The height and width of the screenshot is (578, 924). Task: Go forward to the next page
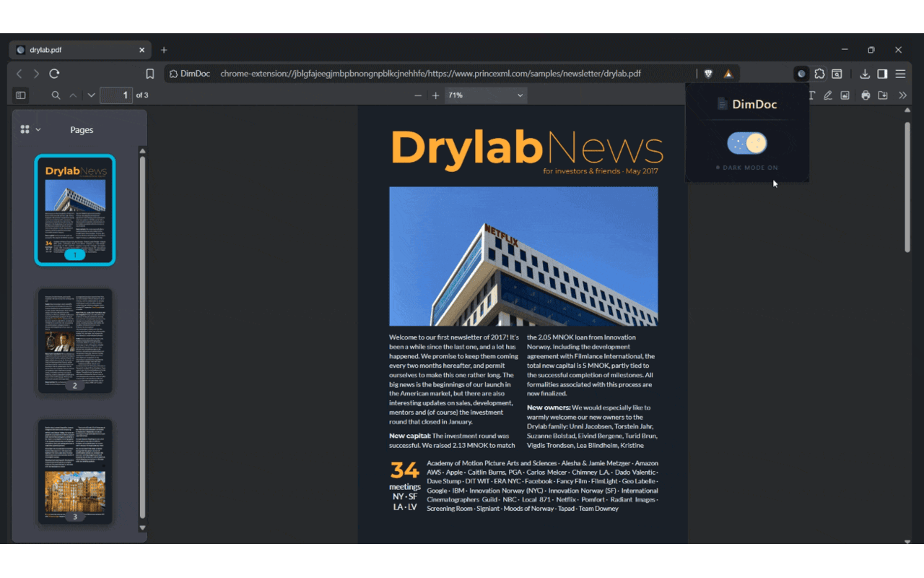(x=36, y=74)
